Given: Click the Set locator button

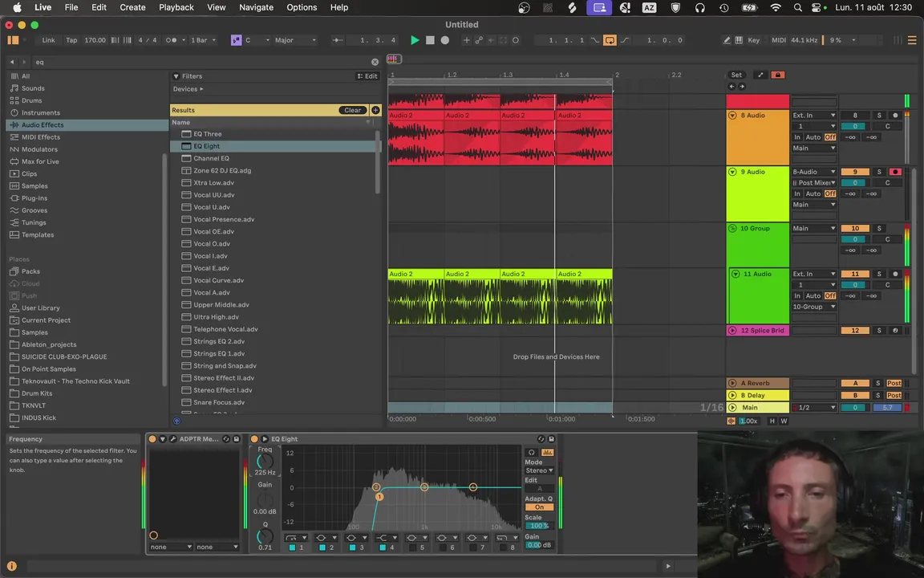Looking at the screenshot, I should (x=736, y=75).
